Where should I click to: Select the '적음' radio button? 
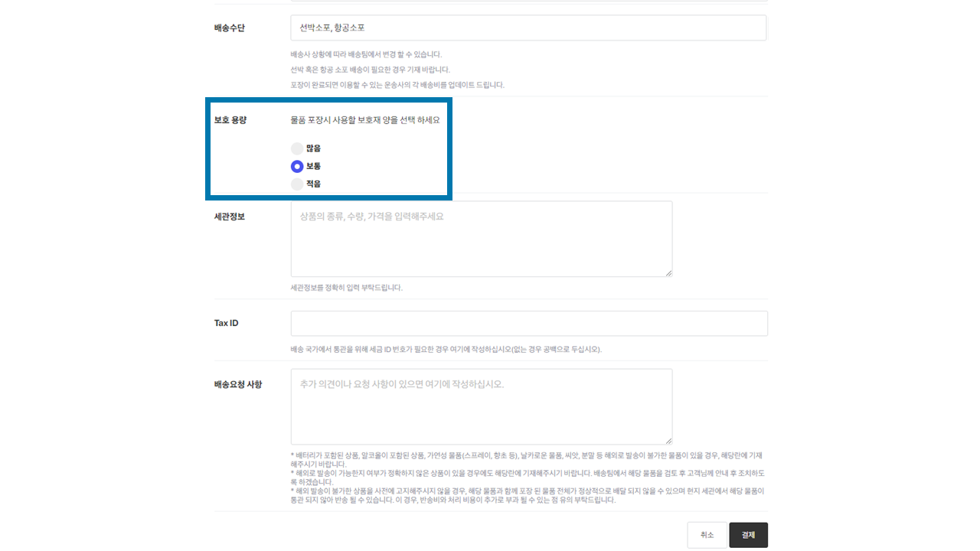(x=297, y=184)
